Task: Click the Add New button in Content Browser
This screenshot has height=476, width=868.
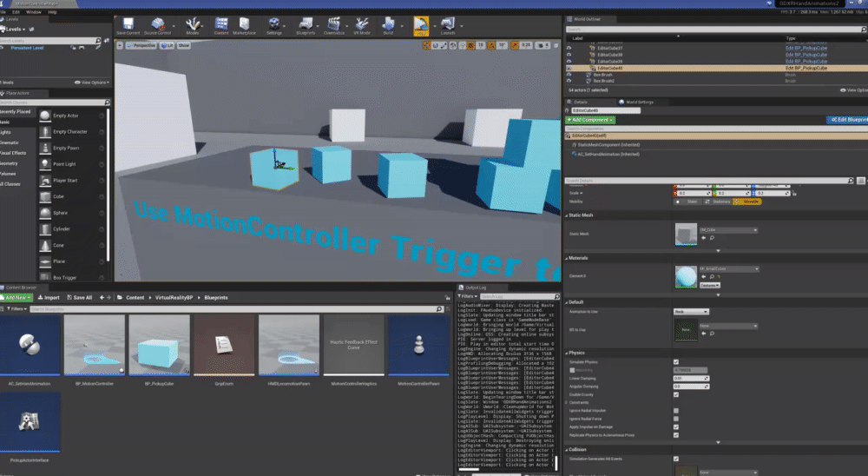Action: (x=16, y=298)
